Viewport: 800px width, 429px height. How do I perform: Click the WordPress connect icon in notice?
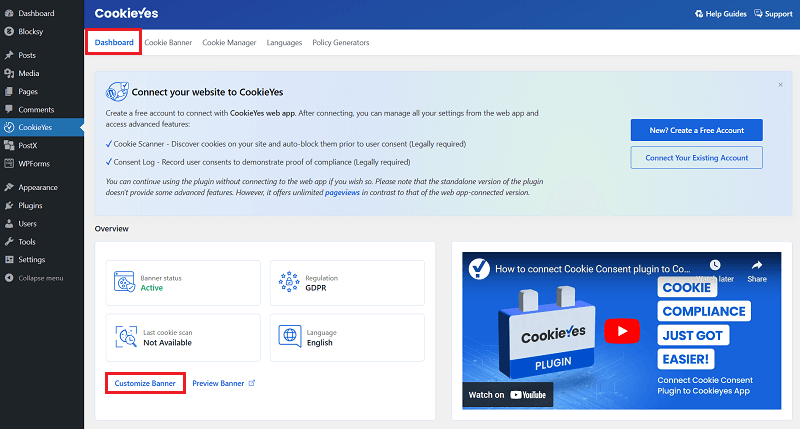[x=117, y=92]
